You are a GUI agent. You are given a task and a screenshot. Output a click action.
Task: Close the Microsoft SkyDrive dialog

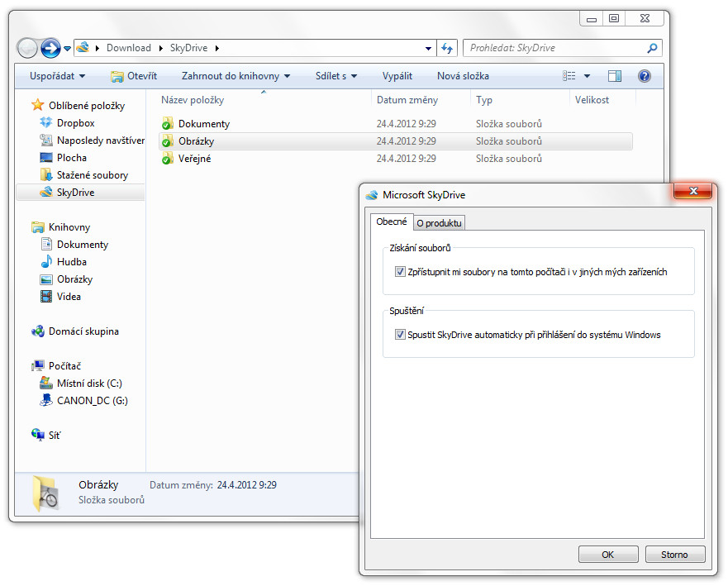tap(693, 191)
